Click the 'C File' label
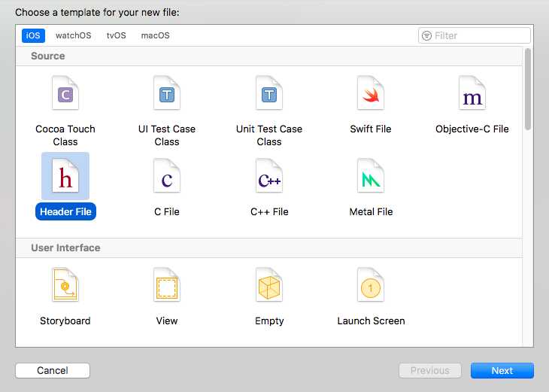Screen dimensions: 549x392 pyautogui.click(x=167, y=211)
